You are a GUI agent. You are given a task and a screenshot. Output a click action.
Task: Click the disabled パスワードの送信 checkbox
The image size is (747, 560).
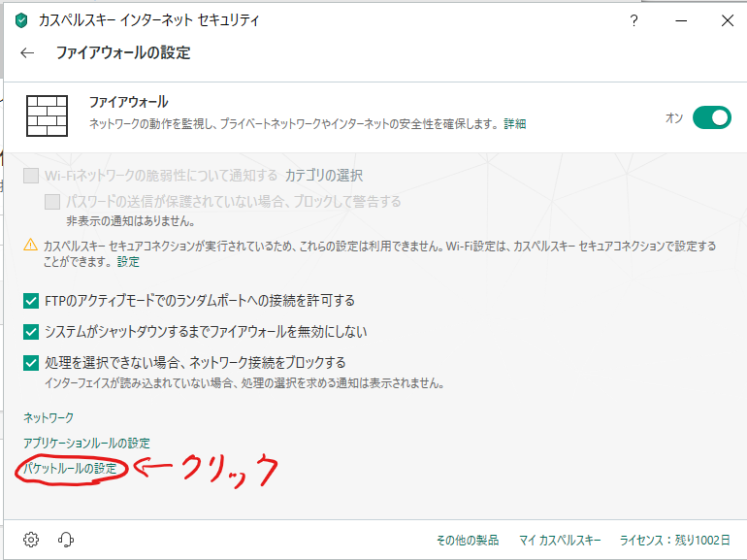tap(52, 202)
